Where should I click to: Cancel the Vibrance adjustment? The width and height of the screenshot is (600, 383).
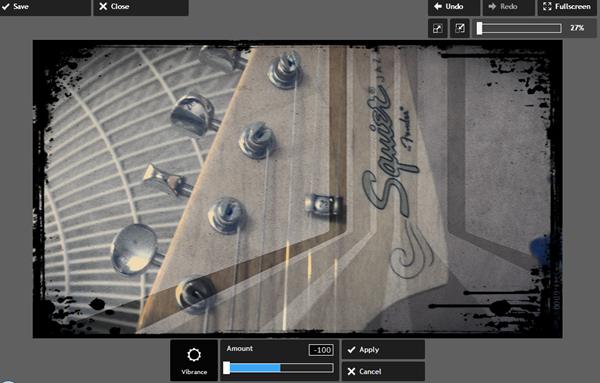coord(383,372)
